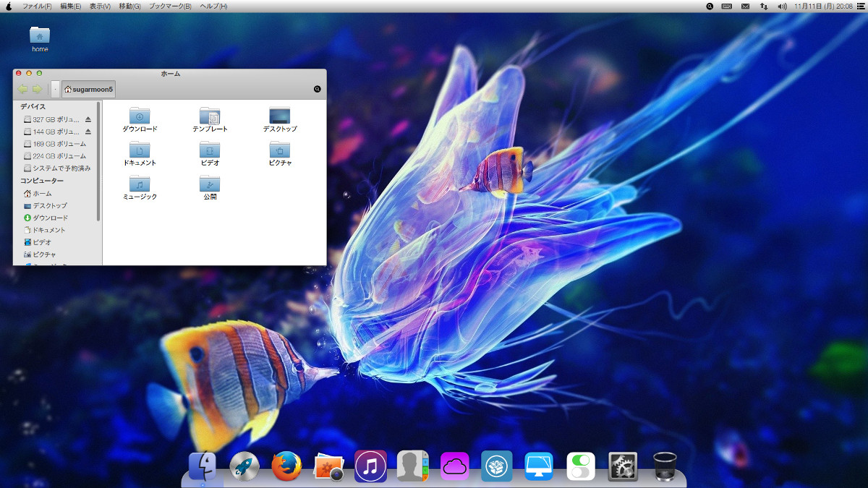Select the 224 GB ボリューム sidebar entry

tap(55, 156)
